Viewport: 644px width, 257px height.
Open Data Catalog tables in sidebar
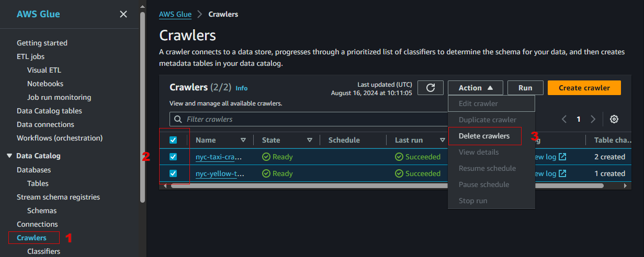(x=49, y=111)
